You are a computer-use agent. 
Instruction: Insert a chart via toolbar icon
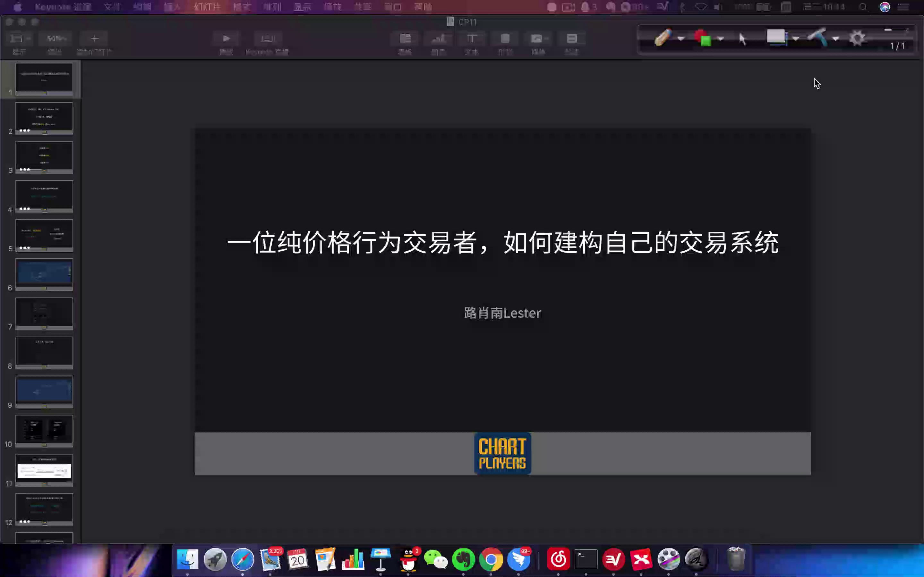[438, 38]
